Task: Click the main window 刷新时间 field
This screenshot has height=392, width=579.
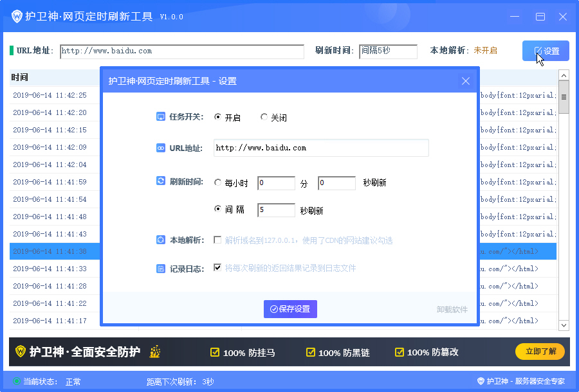Action: click(388, 51)
